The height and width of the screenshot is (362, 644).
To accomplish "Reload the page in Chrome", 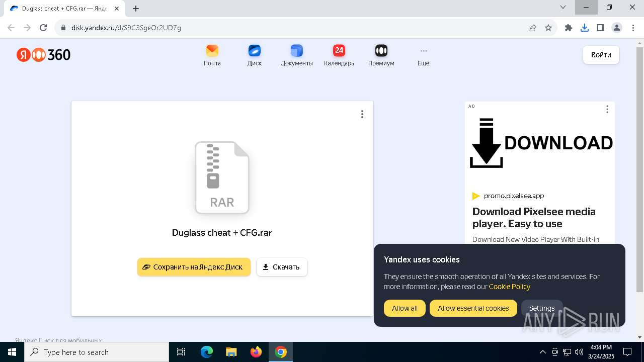I will [x=43, y=28].
